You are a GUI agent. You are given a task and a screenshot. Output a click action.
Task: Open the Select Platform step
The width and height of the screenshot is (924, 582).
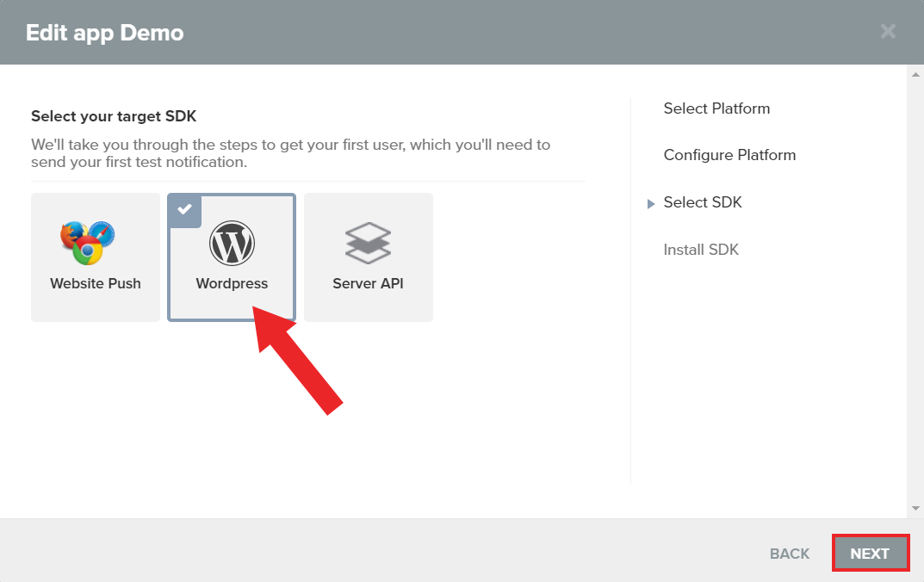(x=716, y=108)
